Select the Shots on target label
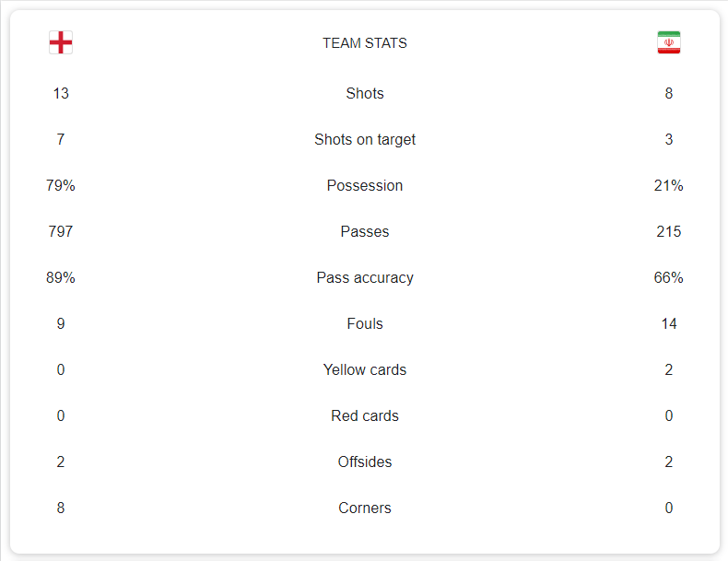Screen dimensions: 728x561 [x=365, y=139]
